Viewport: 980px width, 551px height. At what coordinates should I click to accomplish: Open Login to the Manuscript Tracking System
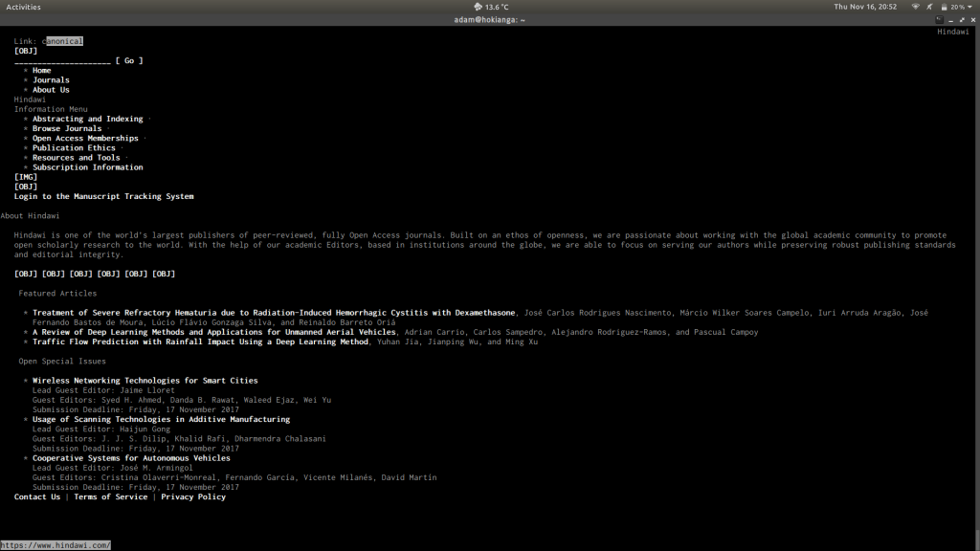pos(103,196)
